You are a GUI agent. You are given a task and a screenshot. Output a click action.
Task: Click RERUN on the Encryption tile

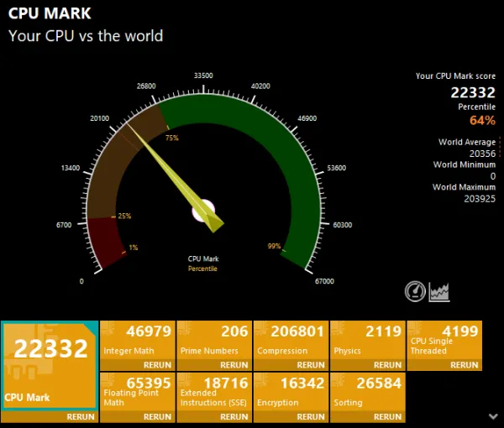tap(311, 416)
